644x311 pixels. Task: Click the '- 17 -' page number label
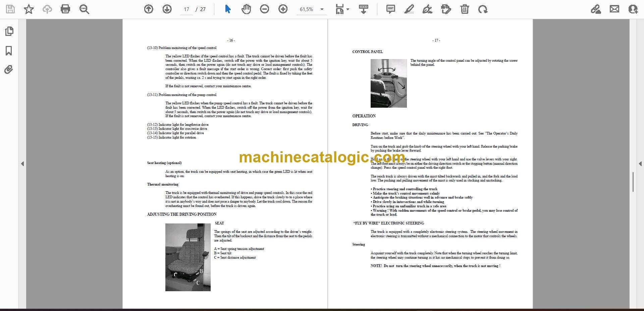[x=436, y=40]
